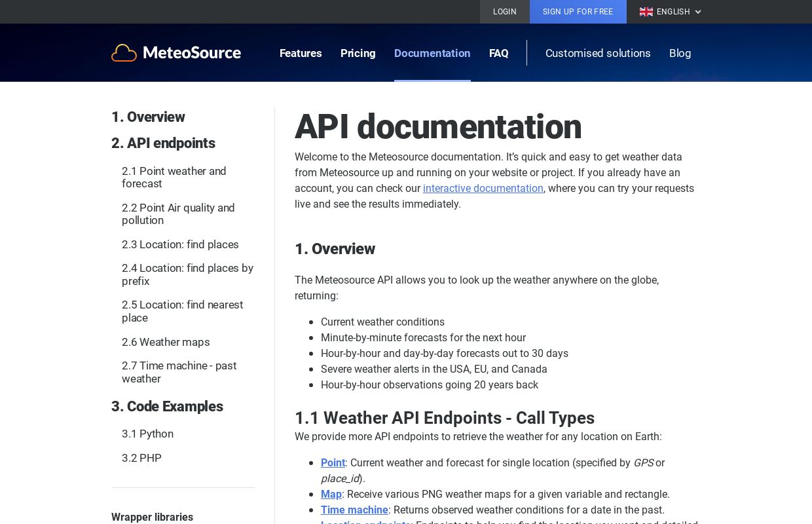Open Customised solutions in navigation
Screen dimensions: 812x524
click(598, 53)
